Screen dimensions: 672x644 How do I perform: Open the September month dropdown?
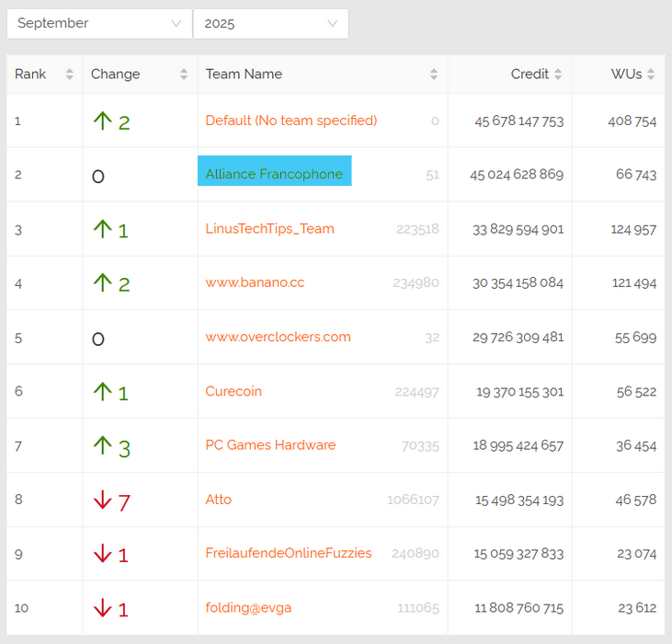[99, 24]
